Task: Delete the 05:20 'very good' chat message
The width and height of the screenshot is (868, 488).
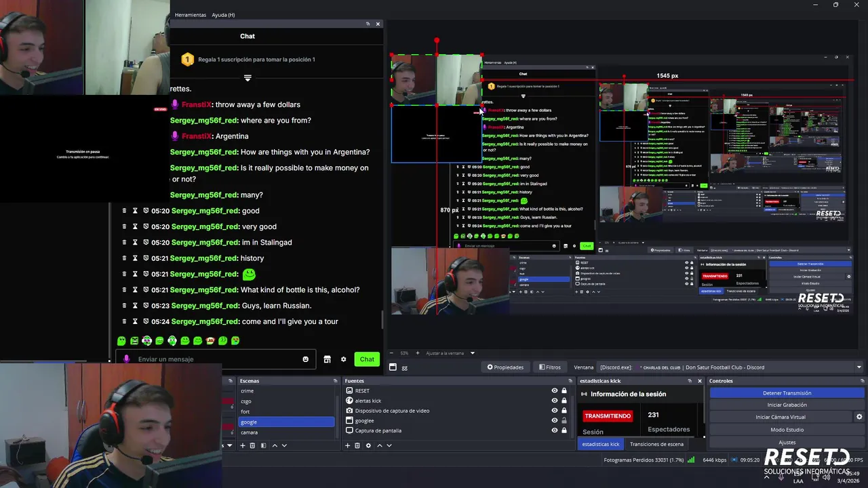Action: click(124, 226)
